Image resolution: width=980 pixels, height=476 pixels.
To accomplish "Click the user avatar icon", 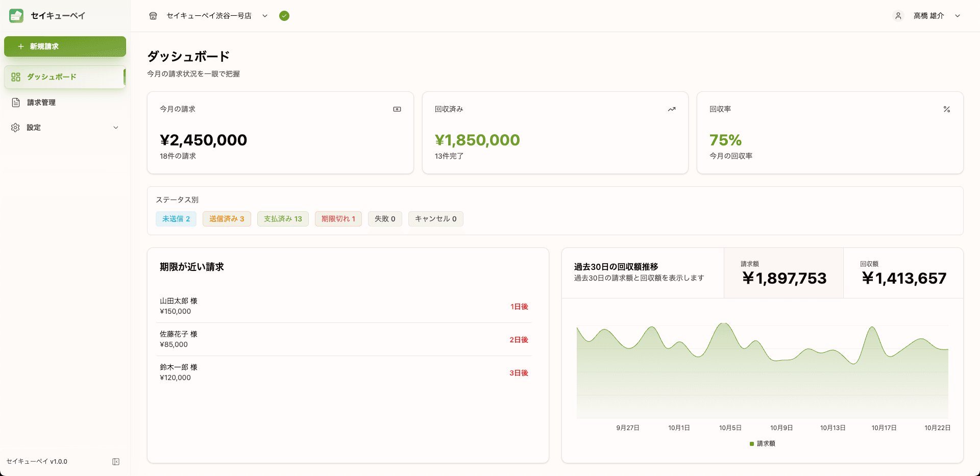I will [898, 16].
